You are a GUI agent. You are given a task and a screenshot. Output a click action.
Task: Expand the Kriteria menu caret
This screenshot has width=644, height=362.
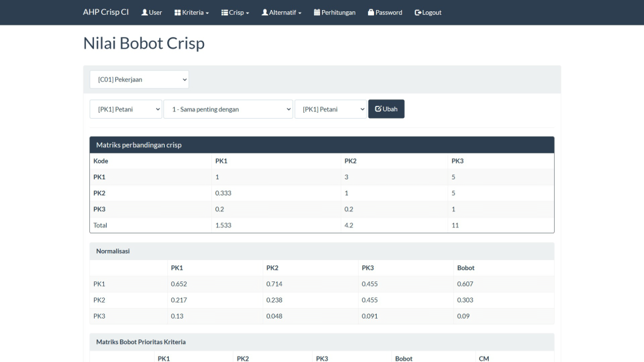[207, 13]
